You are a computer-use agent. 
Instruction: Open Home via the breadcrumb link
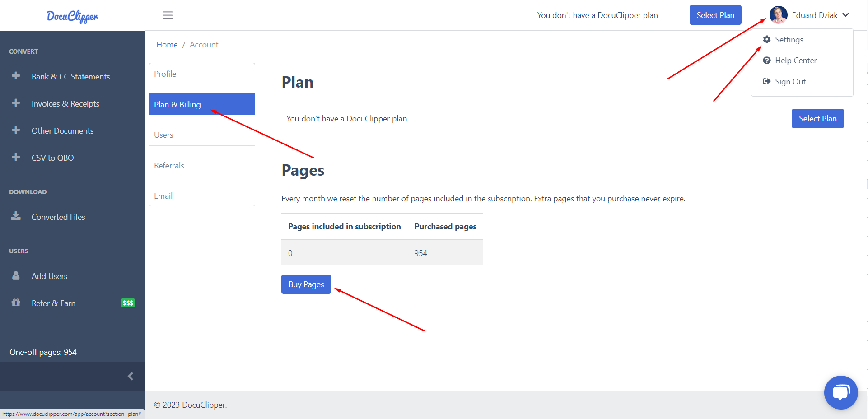pyautogui.click(x=167, y=44)
